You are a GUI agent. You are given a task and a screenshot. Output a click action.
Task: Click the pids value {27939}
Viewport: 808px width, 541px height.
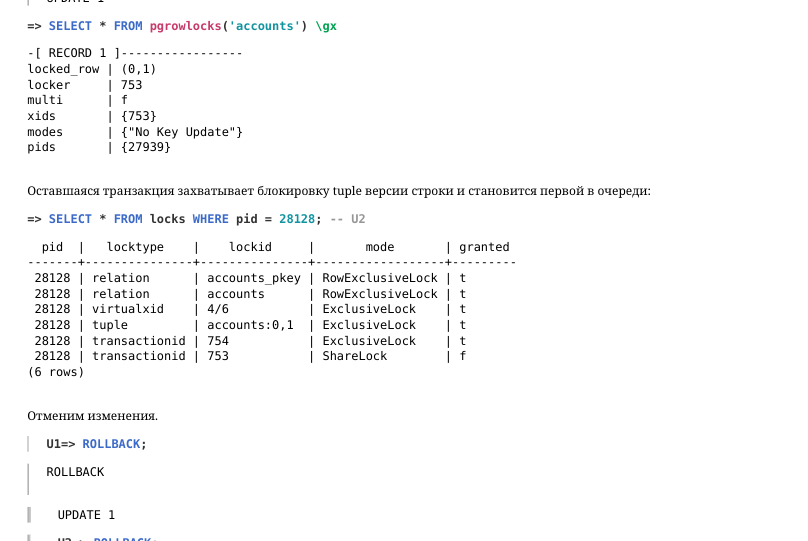coord(146,147)
